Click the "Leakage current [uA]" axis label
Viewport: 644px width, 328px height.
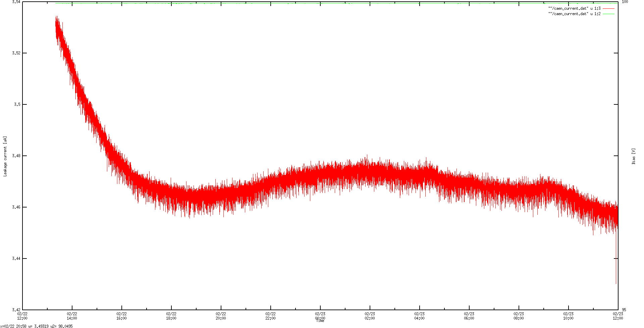pos(5,156)
